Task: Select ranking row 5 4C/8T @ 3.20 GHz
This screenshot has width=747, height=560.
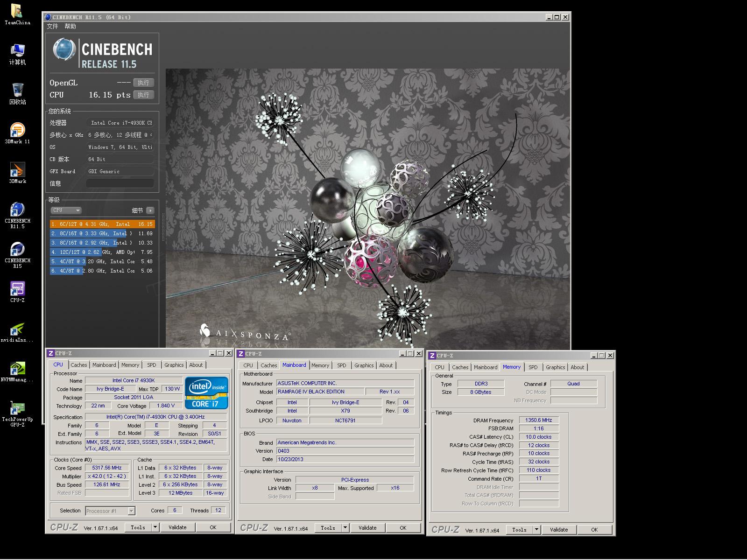Action: click(x=102, y=261)
